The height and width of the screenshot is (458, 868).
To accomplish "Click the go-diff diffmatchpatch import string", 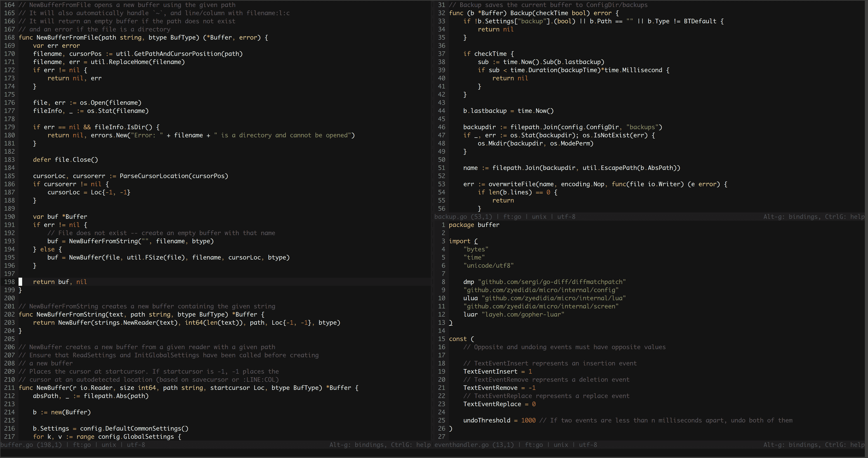I will pyautogui.click(x=552, y=282).
